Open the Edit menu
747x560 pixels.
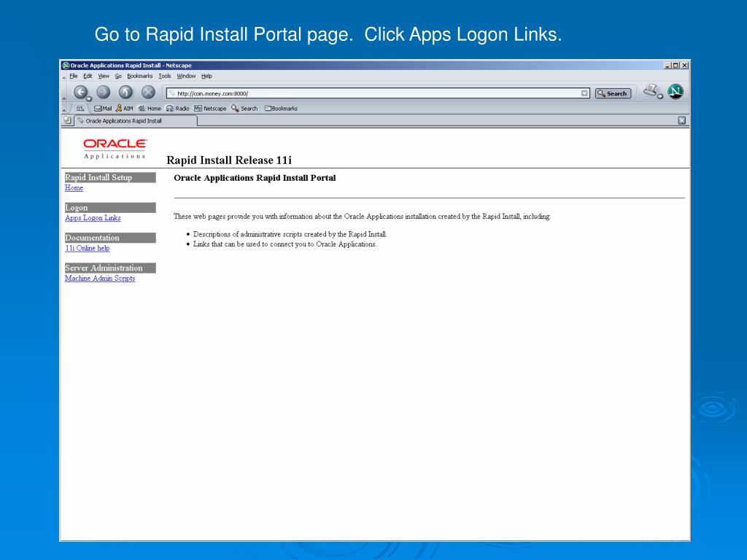(88, 76)
